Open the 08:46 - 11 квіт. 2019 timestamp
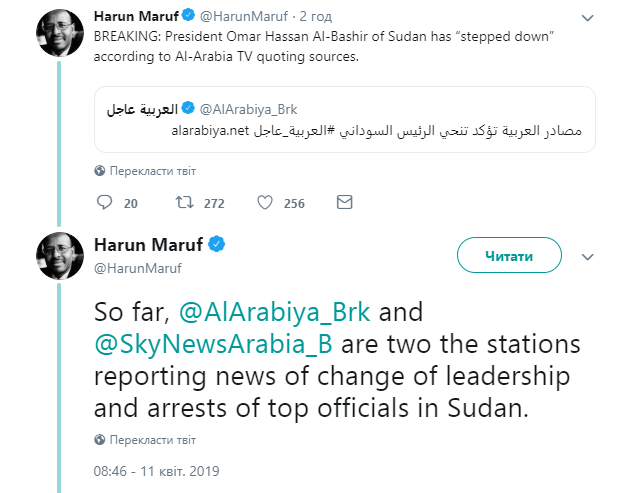The image size is (629, 493). (156, 470)
